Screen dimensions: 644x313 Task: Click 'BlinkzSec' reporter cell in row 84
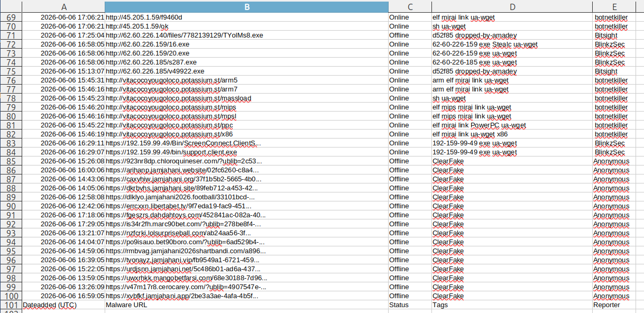pos(615,152)
